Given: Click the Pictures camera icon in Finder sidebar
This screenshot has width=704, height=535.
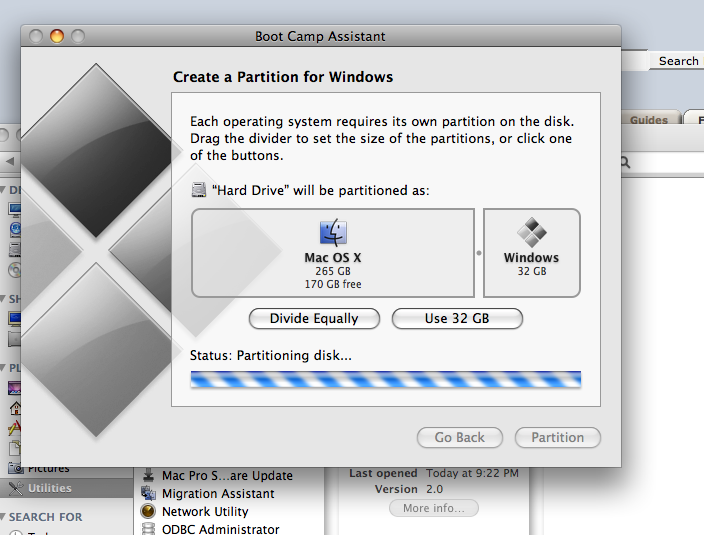Looking at the screenshot, I should pyautogui.click(x=15, y=469).
